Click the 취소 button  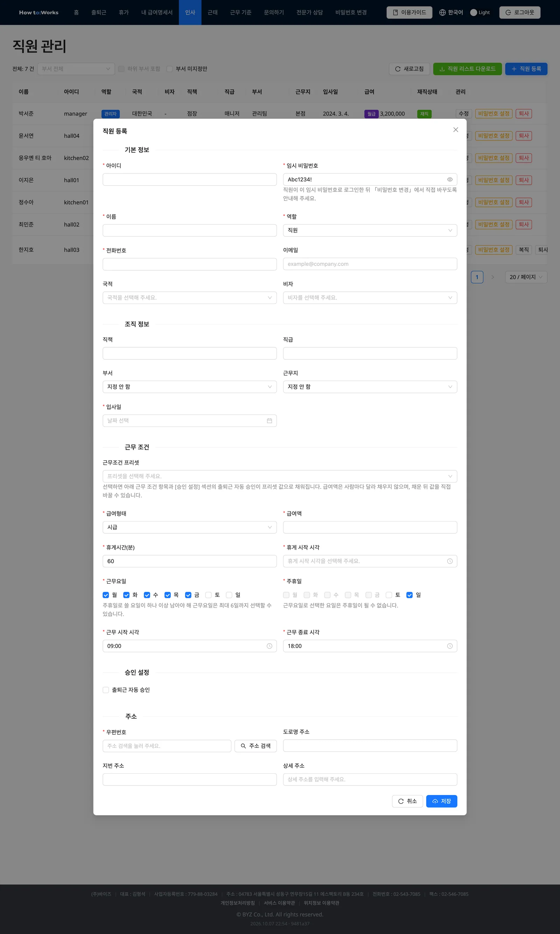pos(407,801)
